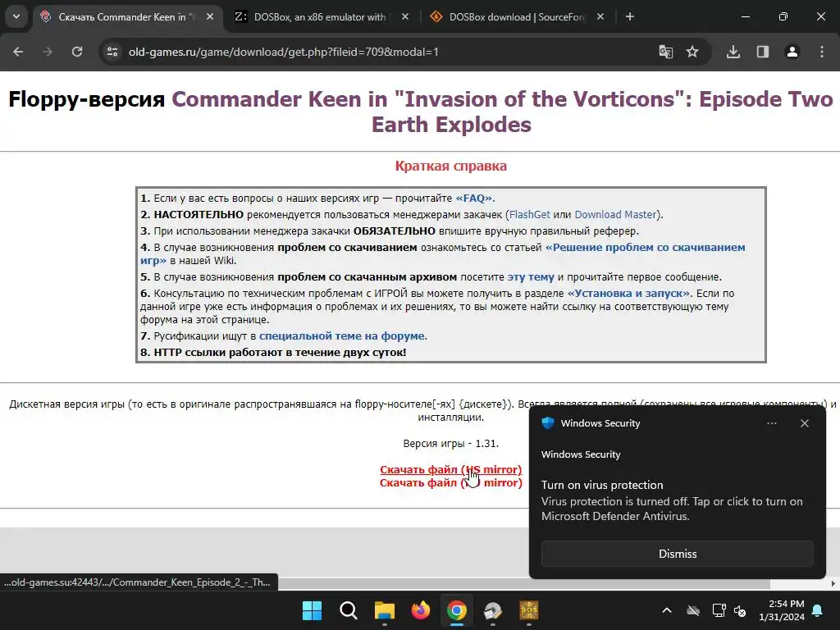Open File Explorer from taskbar
Image resolution: width=840 pixels, height=630 pixels.
(x=384, y=610)
